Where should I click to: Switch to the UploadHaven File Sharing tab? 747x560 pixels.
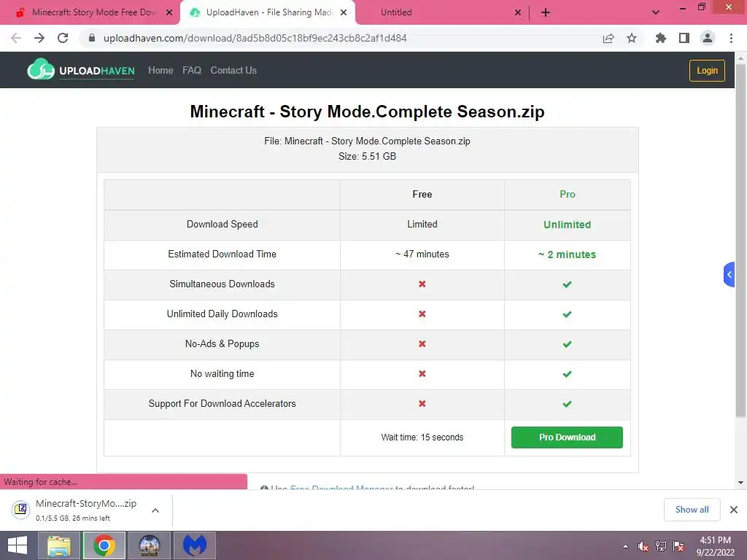coord(267,12)
